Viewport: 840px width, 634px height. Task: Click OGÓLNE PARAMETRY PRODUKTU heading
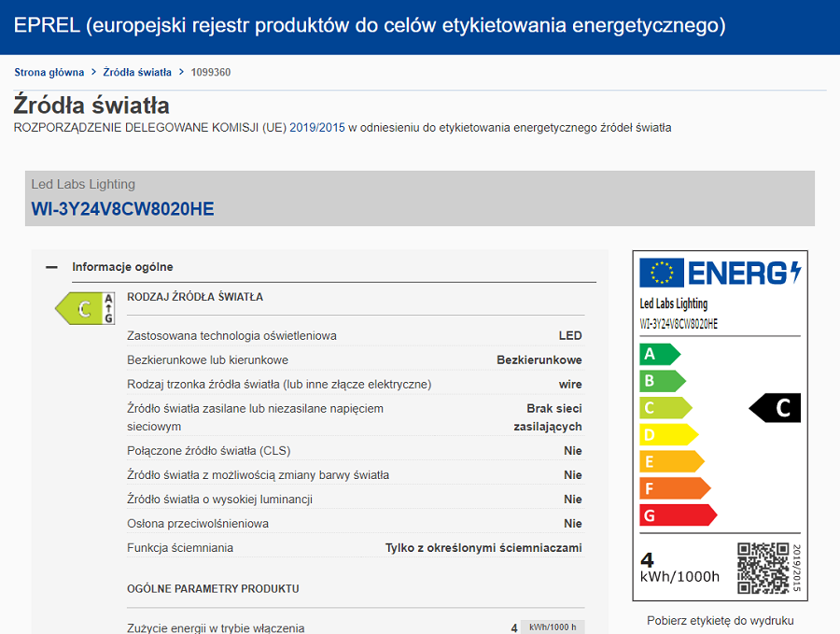(213, 588)
